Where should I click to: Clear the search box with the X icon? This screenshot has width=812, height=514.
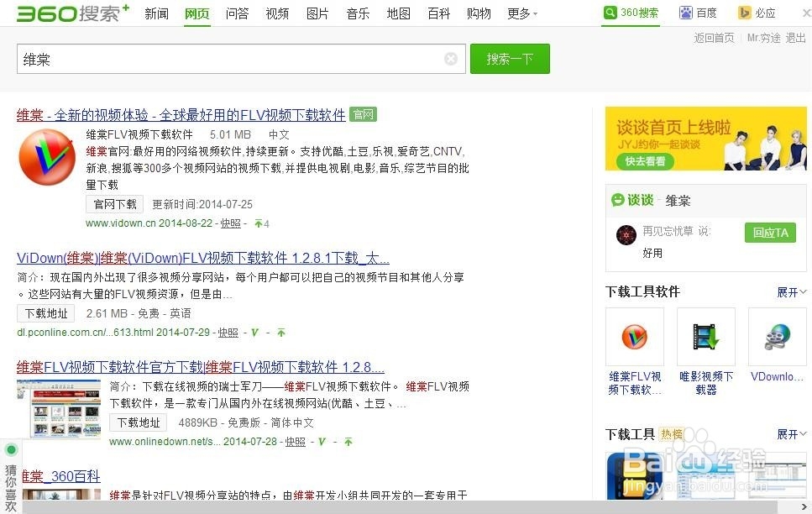pyautogui.click(x=451, y=59)
